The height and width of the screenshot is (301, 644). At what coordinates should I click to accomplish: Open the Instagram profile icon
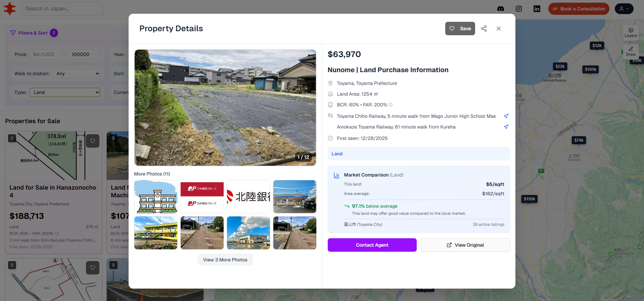point(519,9)
